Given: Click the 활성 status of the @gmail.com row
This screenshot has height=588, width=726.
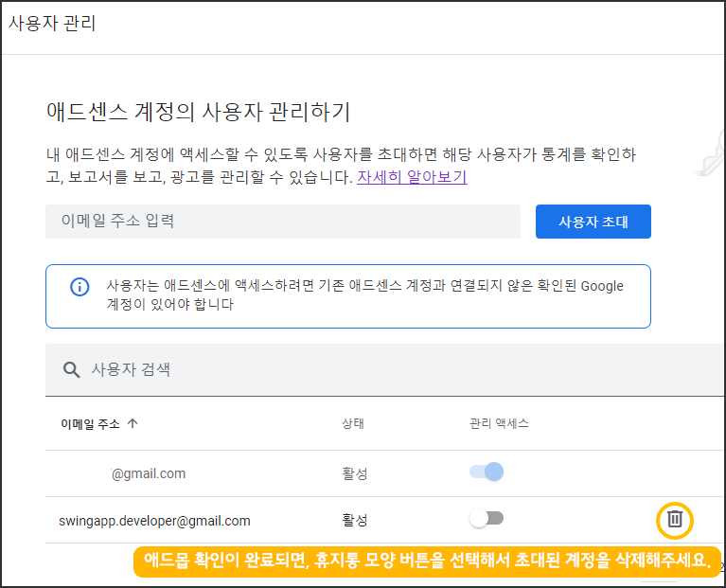Looking at the screenshot, I should 354,473.
